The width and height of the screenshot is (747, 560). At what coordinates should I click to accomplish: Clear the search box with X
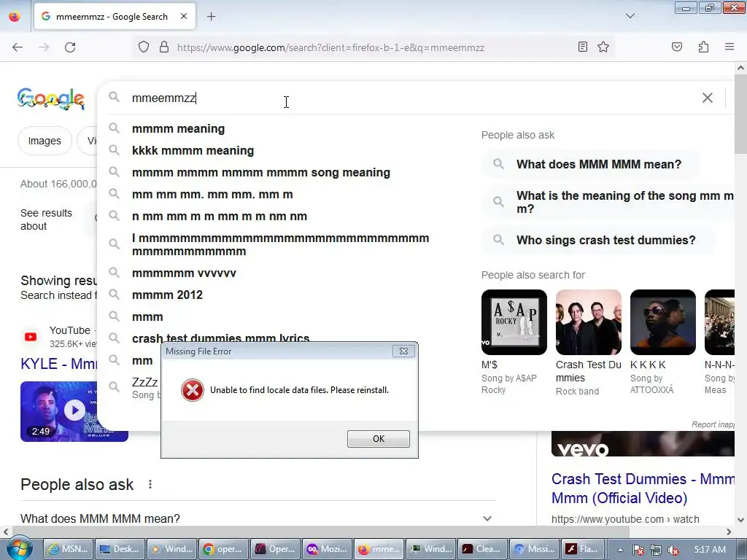(708, 98)
